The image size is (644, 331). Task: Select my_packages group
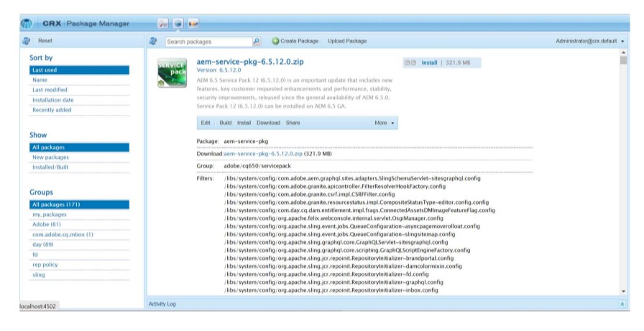79,215
